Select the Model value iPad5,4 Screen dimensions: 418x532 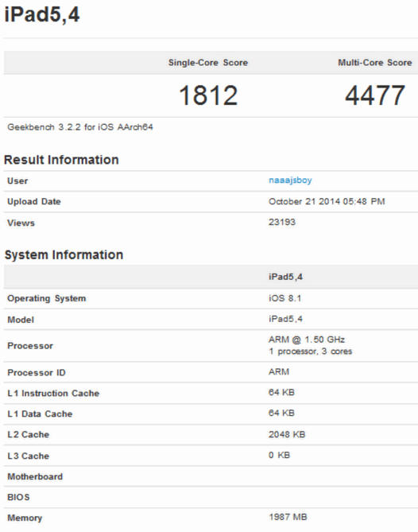(x=285, y=319)
